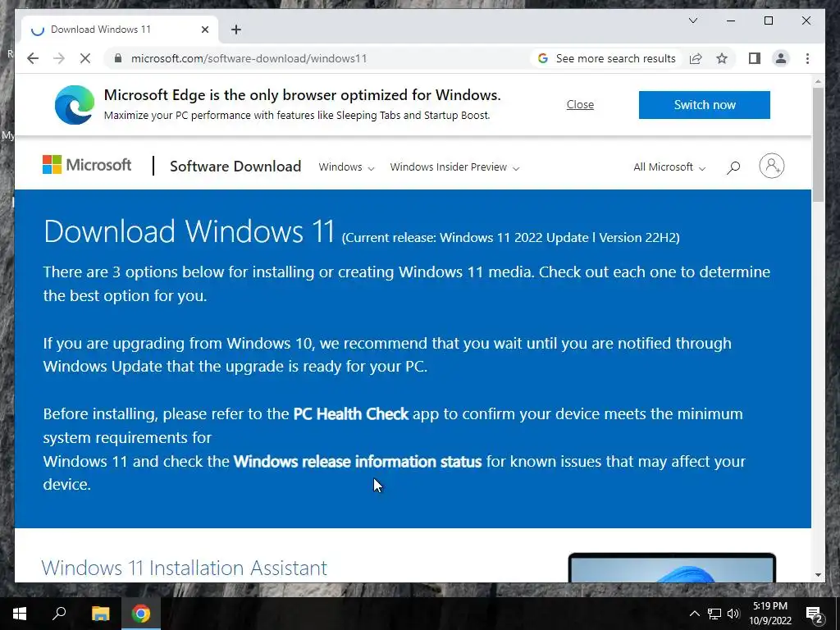
Task: Open the Chrome three-dot menu
Action: click(x=807, y=58)
